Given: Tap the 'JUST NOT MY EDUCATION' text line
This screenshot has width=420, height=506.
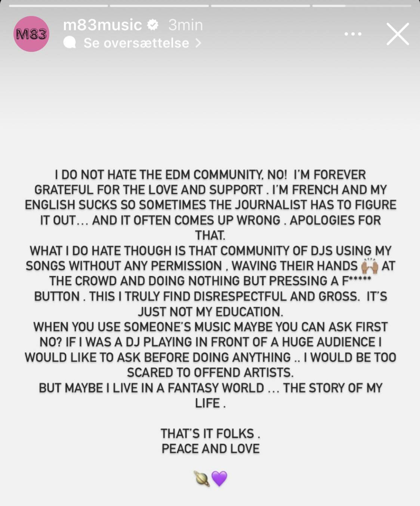Looking at the screenshot, I should coord(210,312).
